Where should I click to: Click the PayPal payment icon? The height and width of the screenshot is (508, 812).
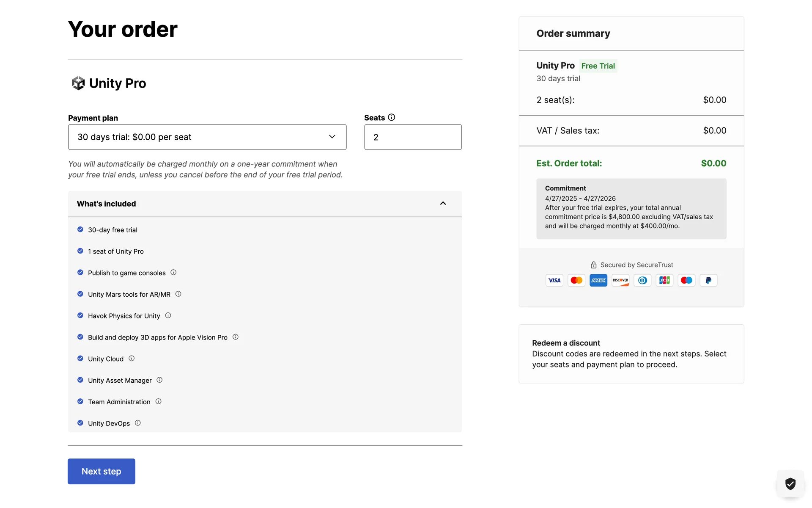coord(708,280)
